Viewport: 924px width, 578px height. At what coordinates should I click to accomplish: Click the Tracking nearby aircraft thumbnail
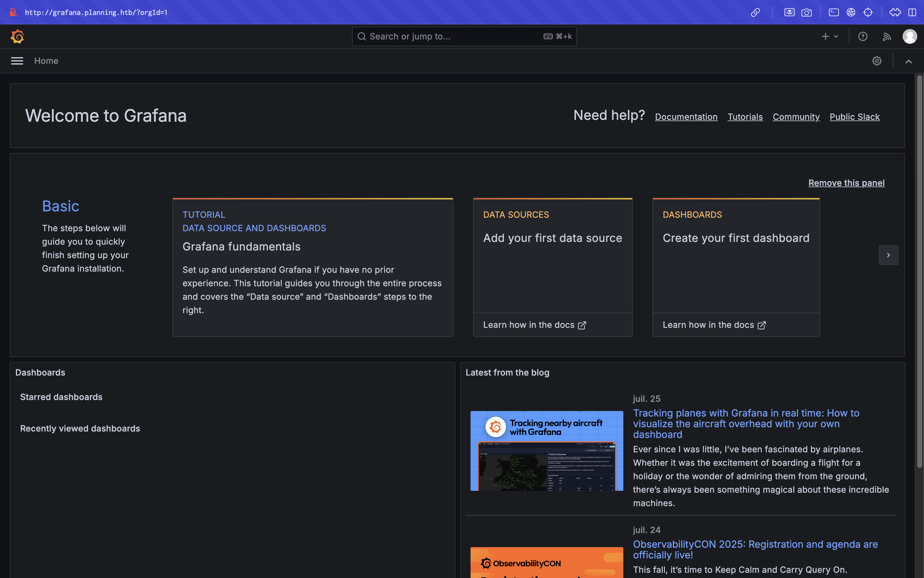click(x=546, y=451)
